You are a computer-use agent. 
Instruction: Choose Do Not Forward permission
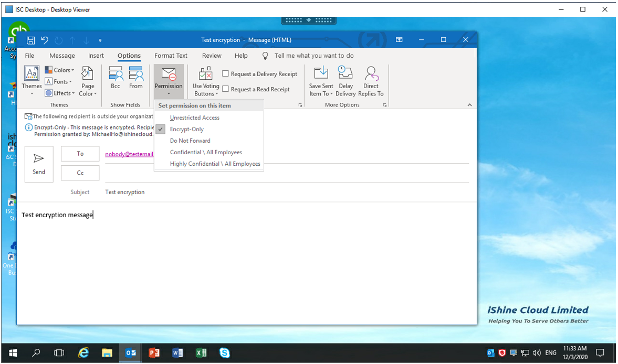click(209, 141)
